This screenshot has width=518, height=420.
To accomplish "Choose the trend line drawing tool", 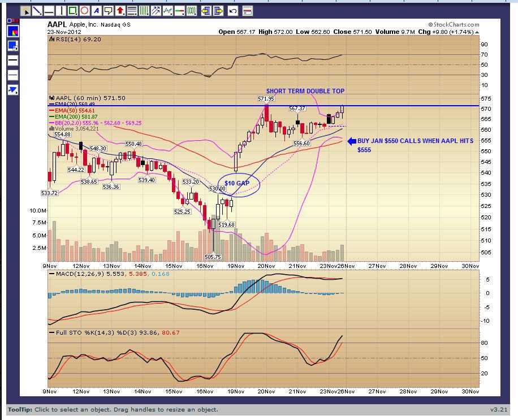I will [37, 11].
